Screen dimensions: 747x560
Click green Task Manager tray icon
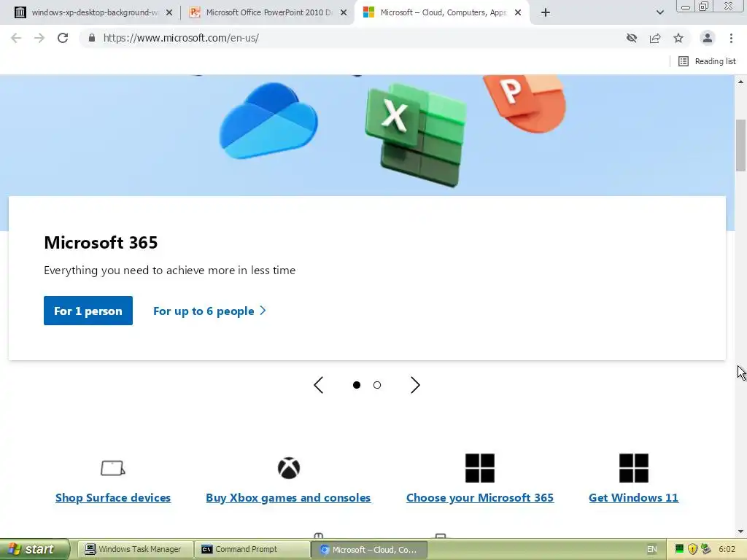[x=680, y=550]
